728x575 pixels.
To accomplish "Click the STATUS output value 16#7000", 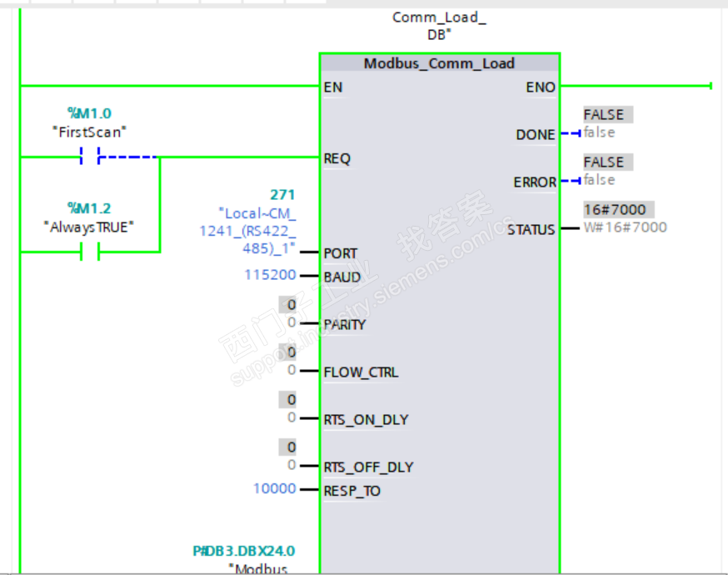I will click(x=615, y=209).
